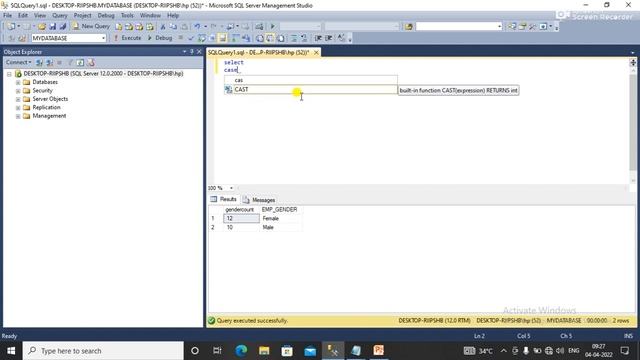Click the Decrease Indent icon
The height and width of the screenshot is (360, 640).
[x=318, y=38]
